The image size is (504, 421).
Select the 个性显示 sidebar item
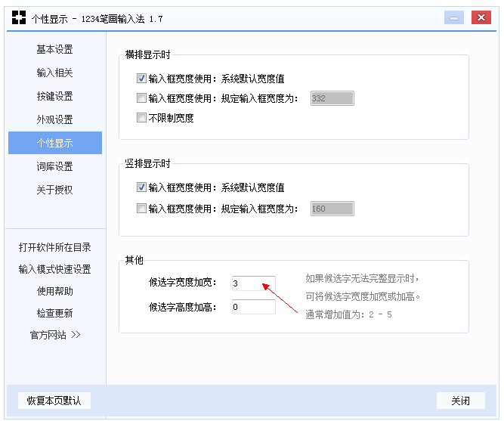point(55,143)
